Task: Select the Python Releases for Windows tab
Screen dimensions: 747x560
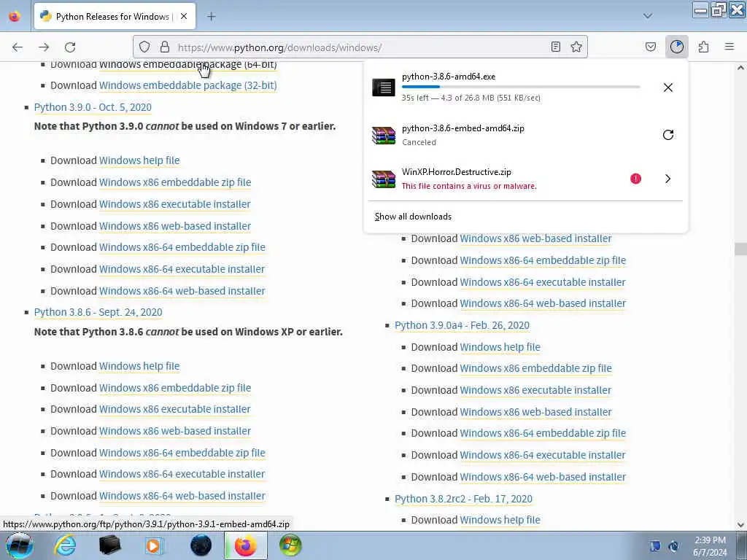Action: (115, 17)
